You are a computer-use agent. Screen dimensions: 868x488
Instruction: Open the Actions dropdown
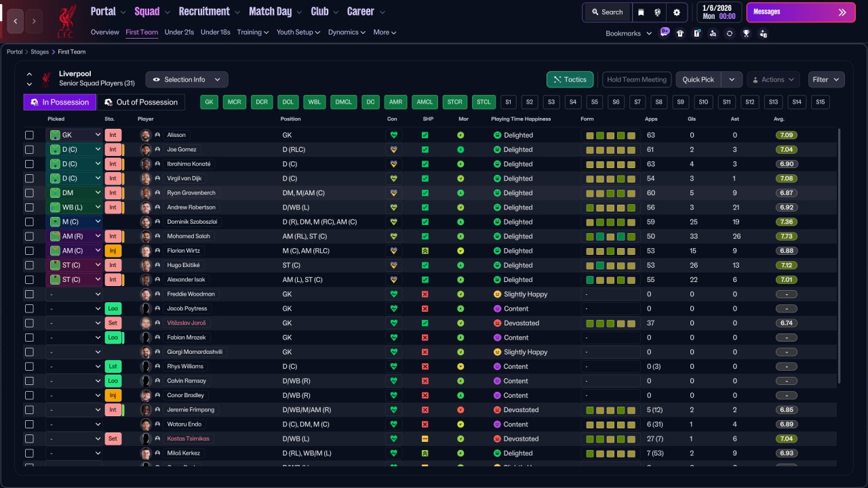[773, 79]
